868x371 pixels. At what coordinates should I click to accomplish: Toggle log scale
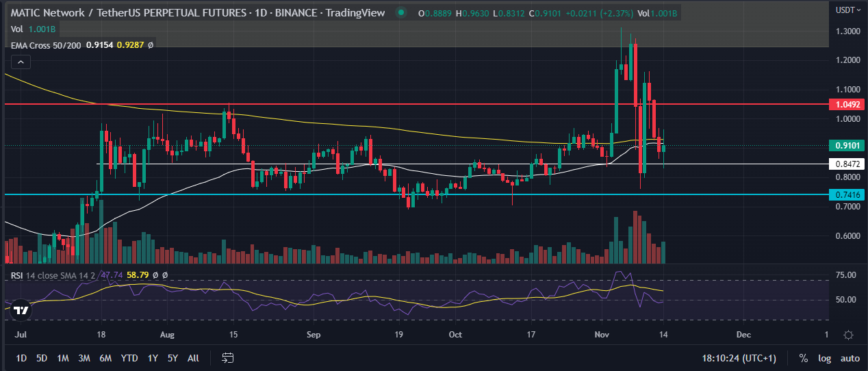pyautogui.click(x=824, y=358)
